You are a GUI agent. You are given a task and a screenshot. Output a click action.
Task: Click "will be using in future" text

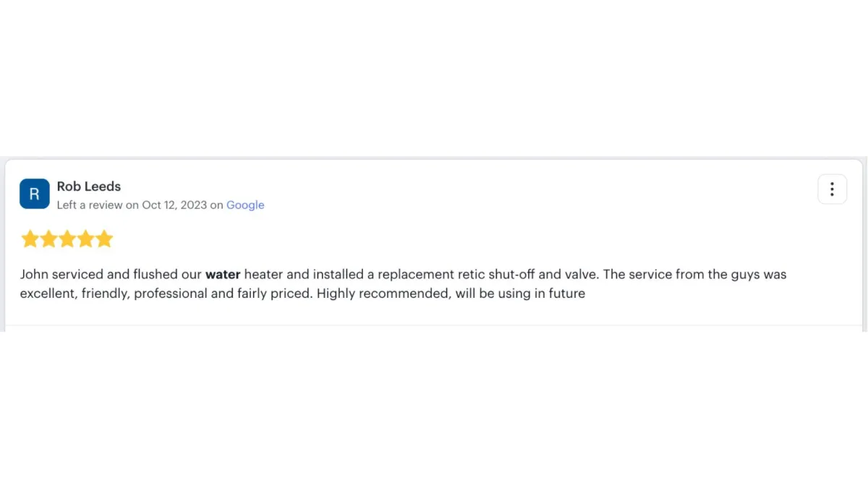click(x=520, y=294)
